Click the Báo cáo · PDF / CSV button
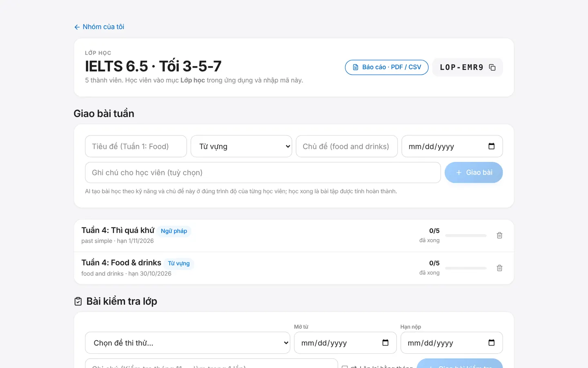 click(387, 67)
